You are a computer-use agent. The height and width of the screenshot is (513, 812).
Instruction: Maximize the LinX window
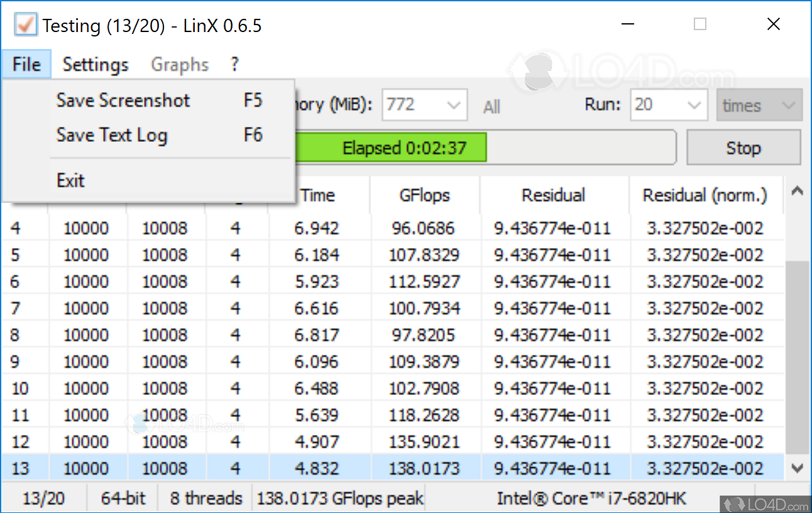tap(700, 24)
